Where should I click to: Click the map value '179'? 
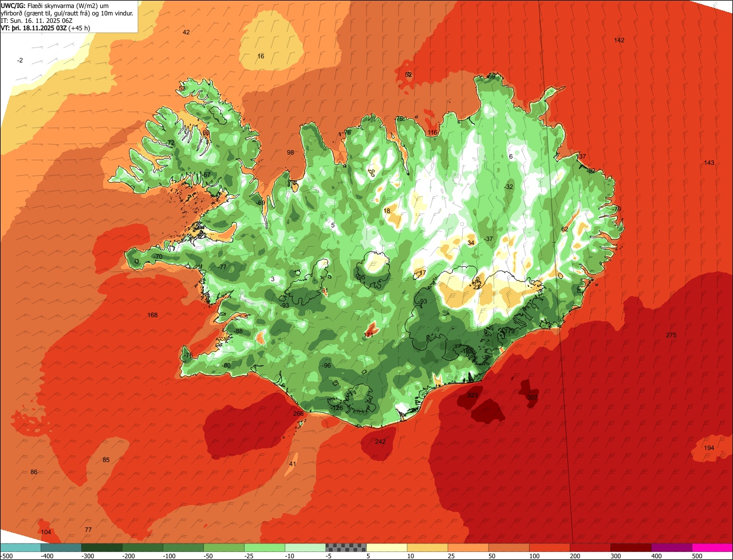coord(509,331)
